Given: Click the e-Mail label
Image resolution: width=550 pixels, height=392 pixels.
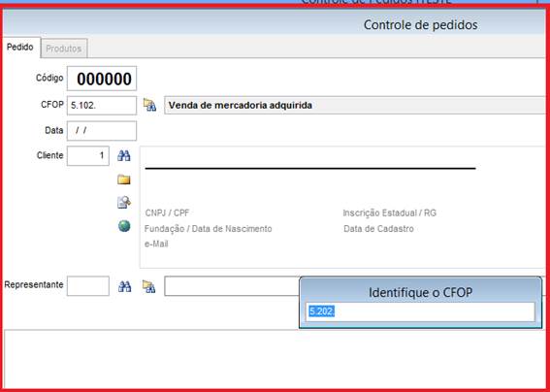Looking at the screenshot, I should [x=156, y=244].
